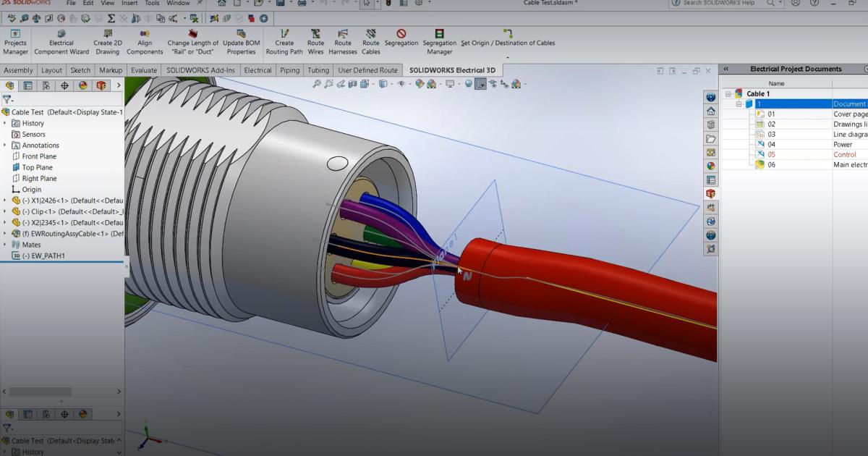
Task: Open the ConfigurationManager tab
Action: pyautogui.click(x=46, y=85)
